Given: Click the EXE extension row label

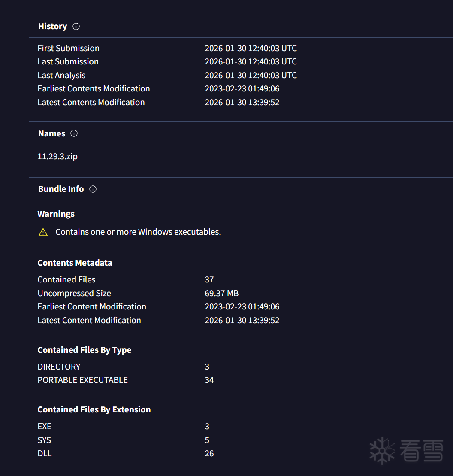Looking at the screenshot, I should click(x=44, y=426).
